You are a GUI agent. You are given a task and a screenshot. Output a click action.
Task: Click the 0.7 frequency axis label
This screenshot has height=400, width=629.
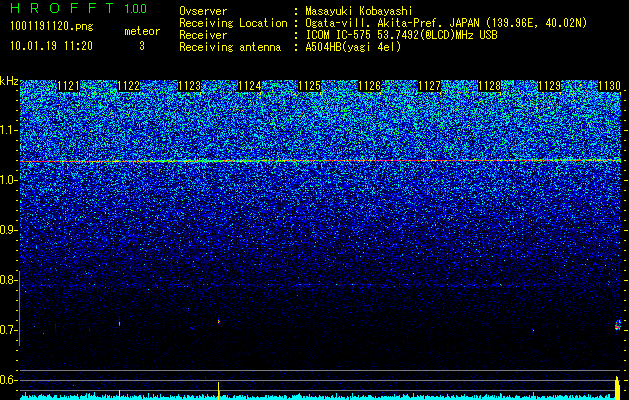[8, 330]
